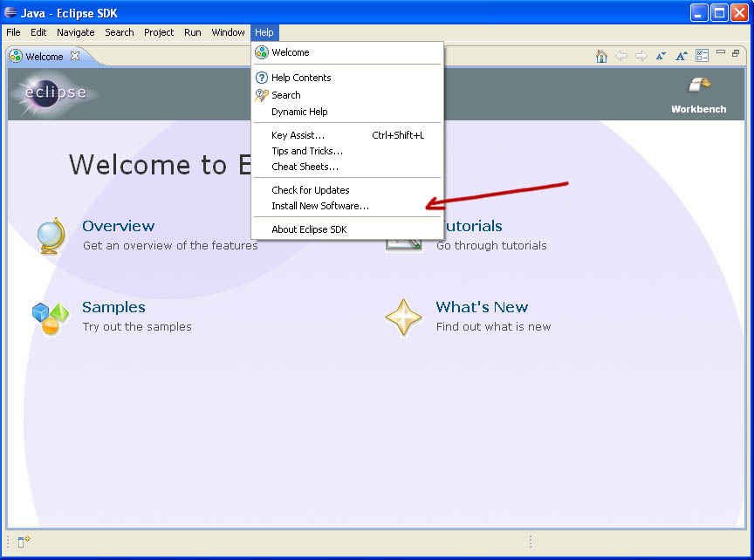
Task: Open the What's New link
Action: [x=482, y=307]
